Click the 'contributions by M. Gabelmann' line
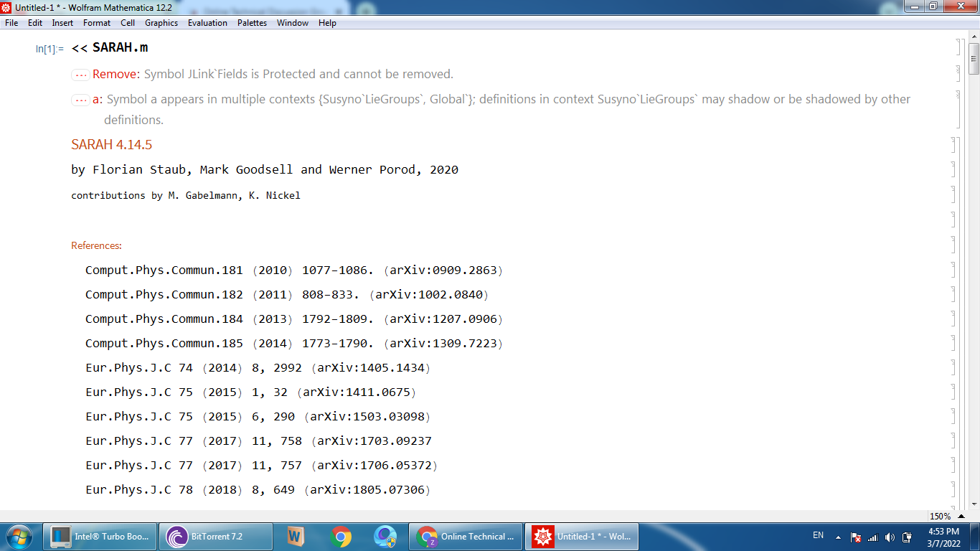980x551 pixels. click(x=186, y=195)
